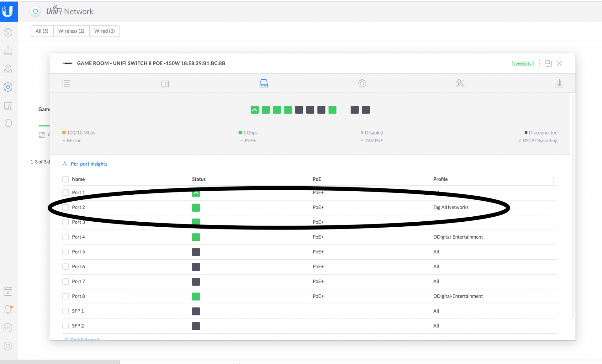Open the Clients sidebar icon

[x=8, y=106]
